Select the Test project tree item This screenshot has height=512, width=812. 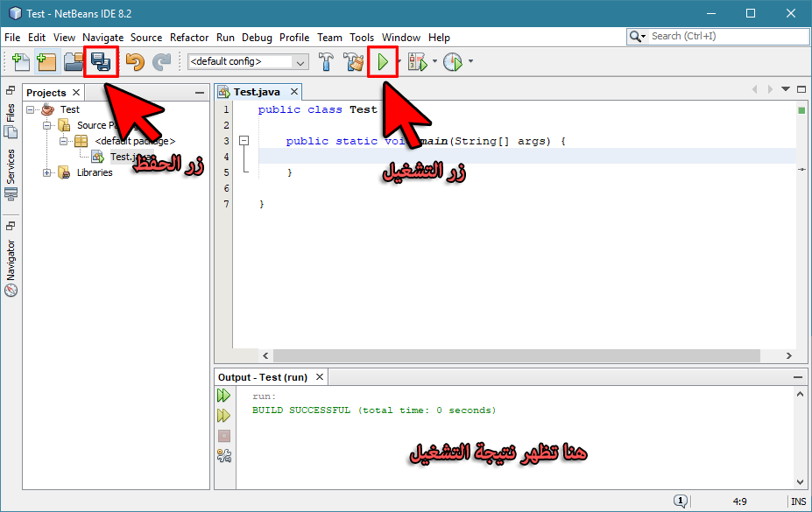coord(70,109)
